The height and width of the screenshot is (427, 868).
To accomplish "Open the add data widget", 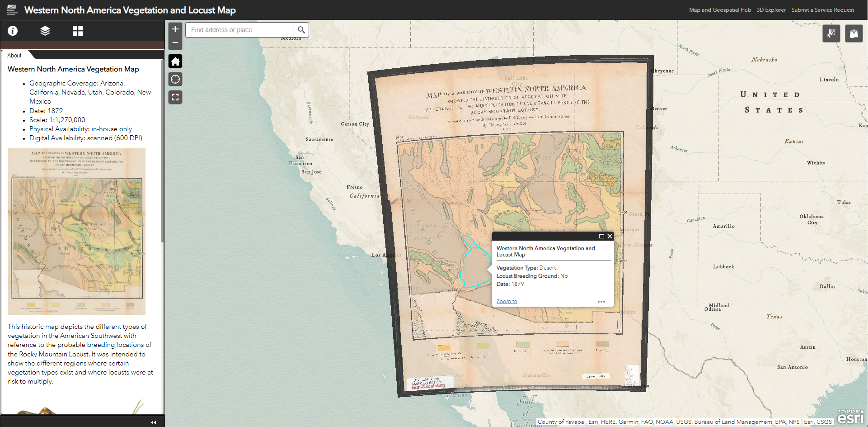I will pyautogui.click(x=854, y=33).
